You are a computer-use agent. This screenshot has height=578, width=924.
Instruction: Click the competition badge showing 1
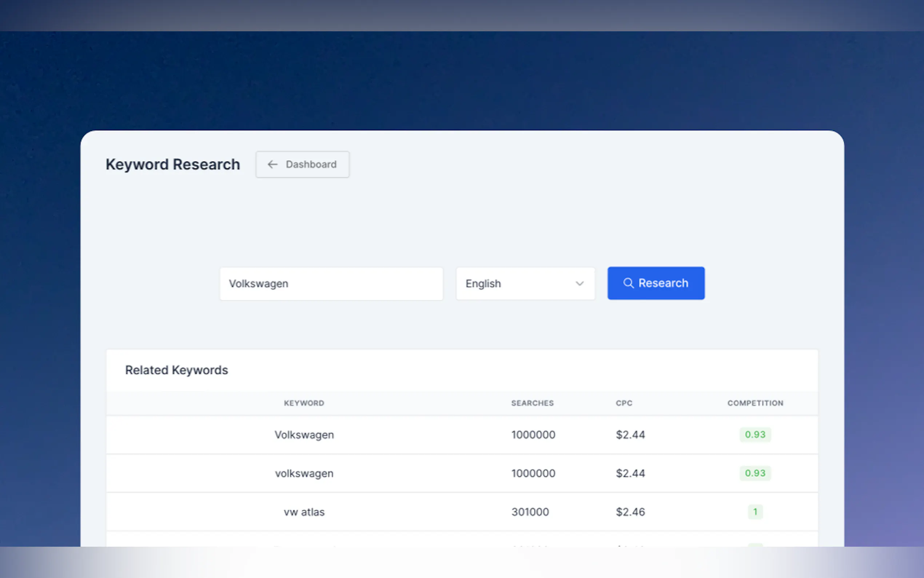[755, 512]
